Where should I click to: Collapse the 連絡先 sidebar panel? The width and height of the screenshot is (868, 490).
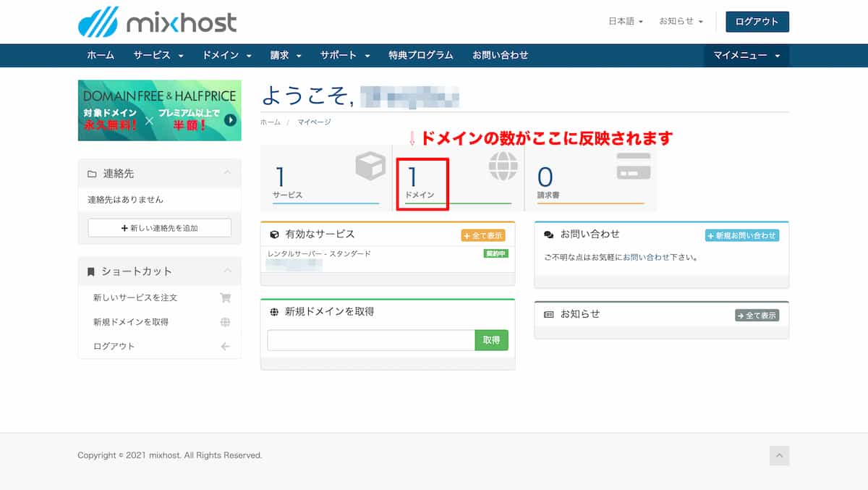(227, 173)
